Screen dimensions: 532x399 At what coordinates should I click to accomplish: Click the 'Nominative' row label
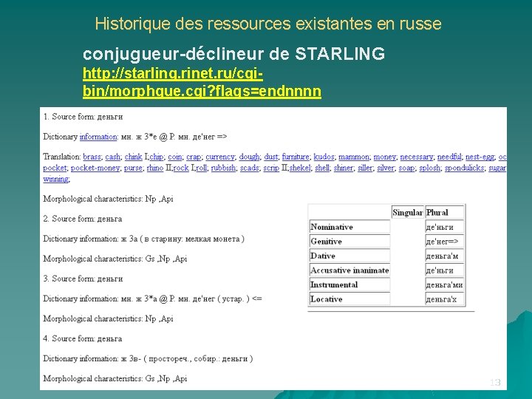[x=349, y=227]
